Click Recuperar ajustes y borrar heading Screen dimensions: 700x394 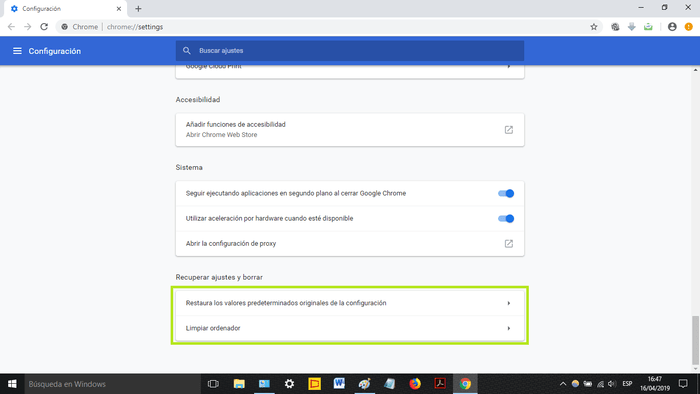[x=219, y=277]
